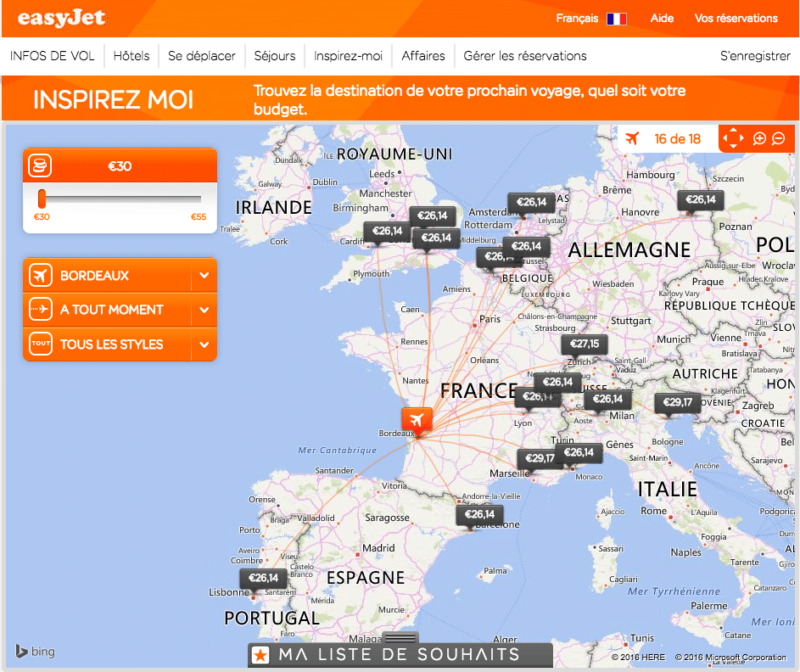This screenshot has height=672, width=800.
Task: Click the €55 maximum budget label
Action: click(x=199, y=217)
